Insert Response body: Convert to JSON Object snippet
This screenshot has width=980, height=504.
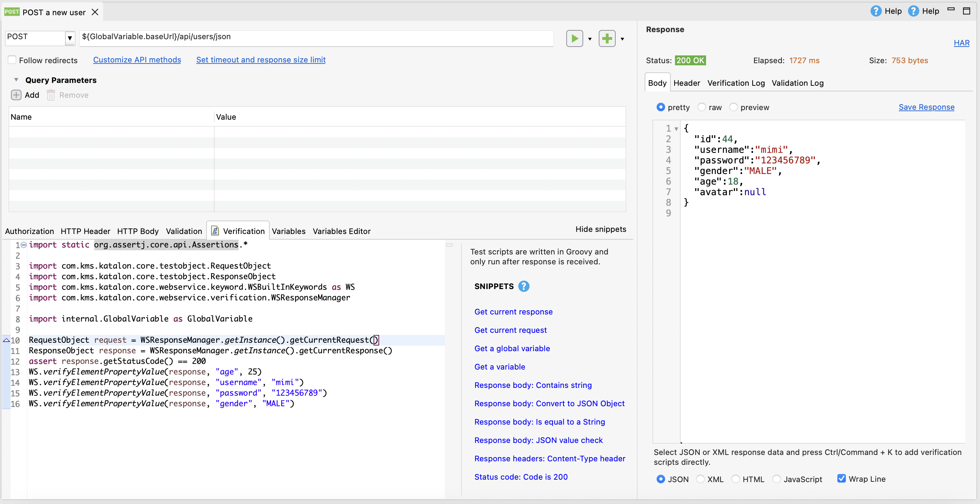(x=549, y=403)
